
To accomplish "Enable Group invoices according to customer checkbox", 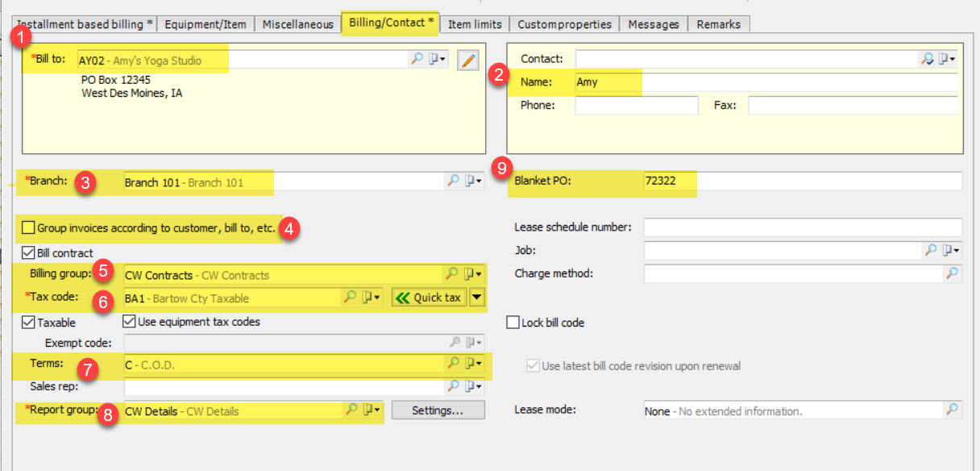I will click(x=29, y=228).
